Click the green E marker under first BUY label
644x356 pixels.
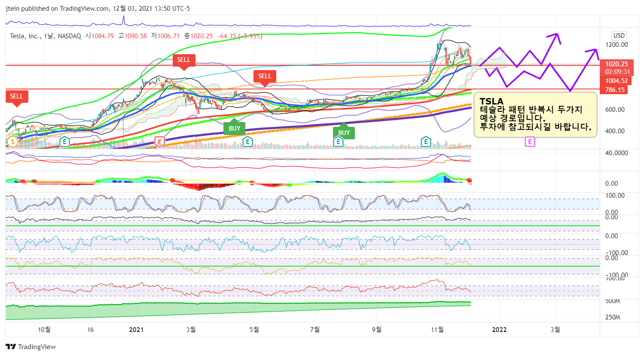tap(247, 141)
